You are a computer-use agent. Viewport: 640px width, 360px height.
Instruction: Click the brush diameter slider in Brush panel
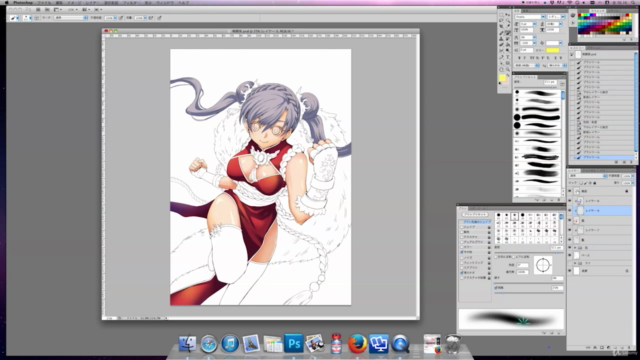point(529,253)
